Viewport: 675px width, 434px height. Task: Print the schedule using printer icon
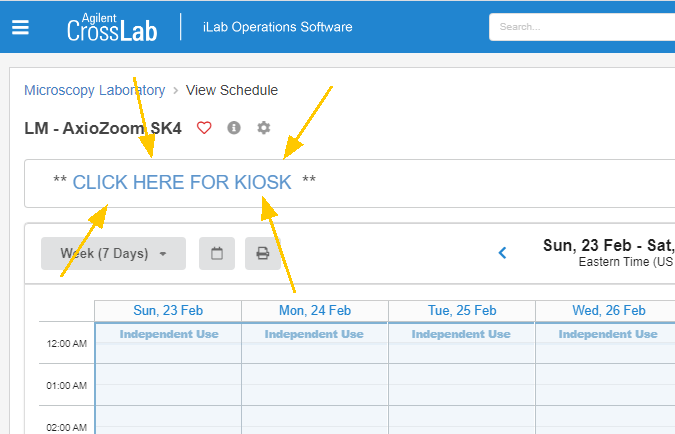pyautogui.click(x=262, y=253)
